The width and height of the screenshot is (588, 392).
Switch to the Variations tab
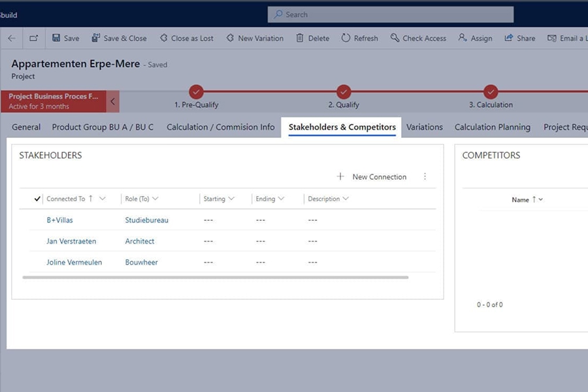pyautogui.click(x=424, y=127)
